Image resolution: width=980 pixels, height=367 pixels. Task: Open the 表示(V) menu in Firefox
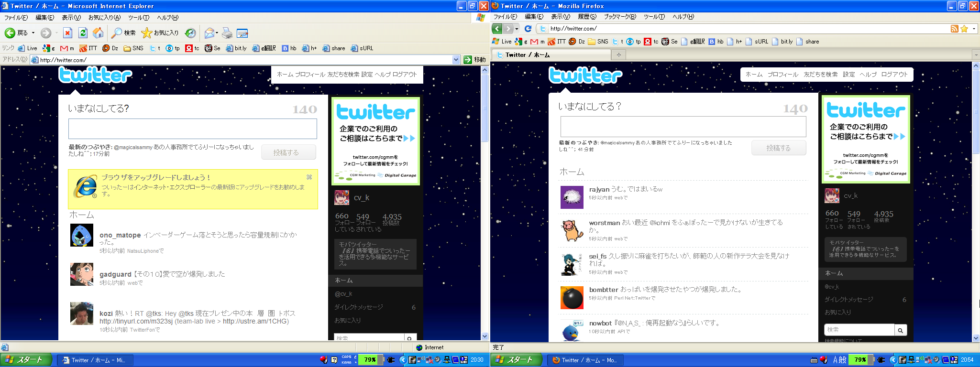click(561, 17)
